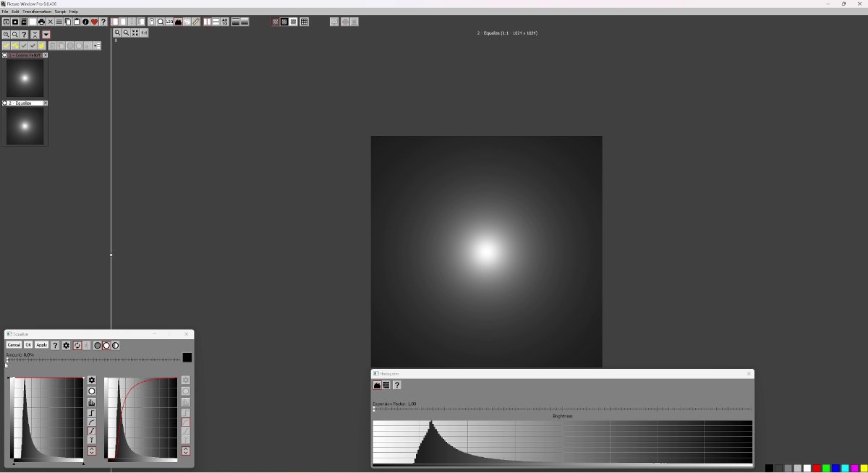Open Equalize dialog settings gear
868x473 pixels.
(66, 346)
